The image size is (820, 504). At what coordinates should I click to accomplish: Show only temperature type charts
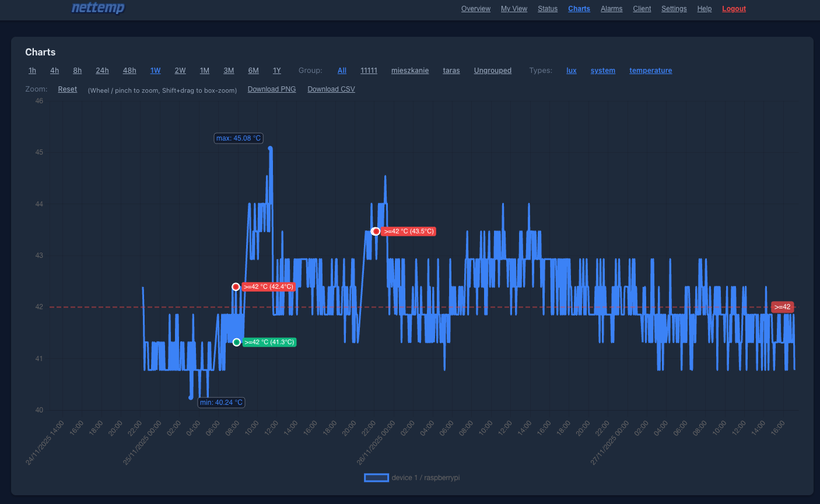651,70
